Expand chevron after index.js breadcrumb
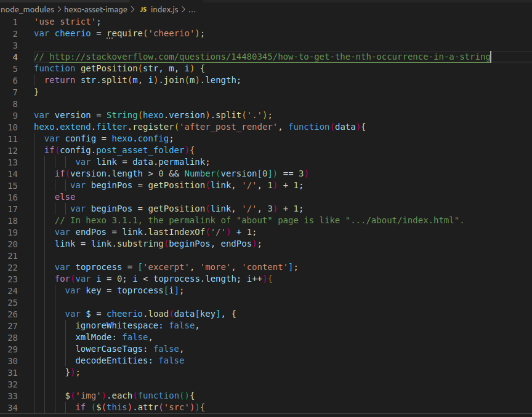The height and width of the screenshot is (417, 532). (183, 9)
